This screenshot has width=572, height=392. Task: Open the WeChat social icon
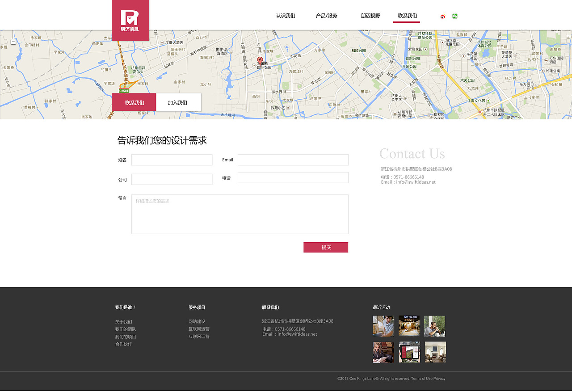455,16
